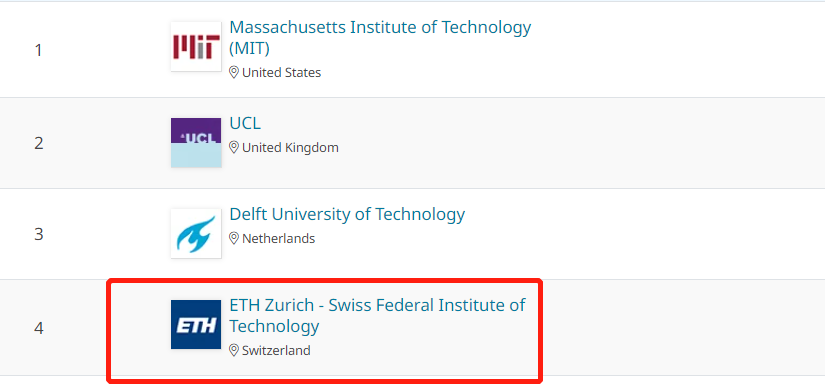Click the Netherlands country label
825x390 pixels.
[x=278, y=238]
